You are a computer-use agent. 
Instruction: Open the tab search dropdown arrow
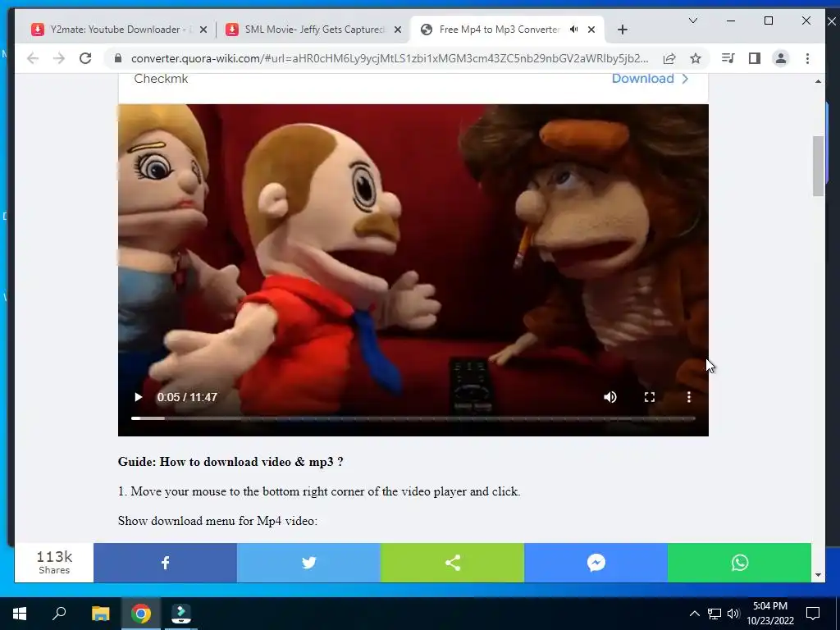(x=692, y=21)
